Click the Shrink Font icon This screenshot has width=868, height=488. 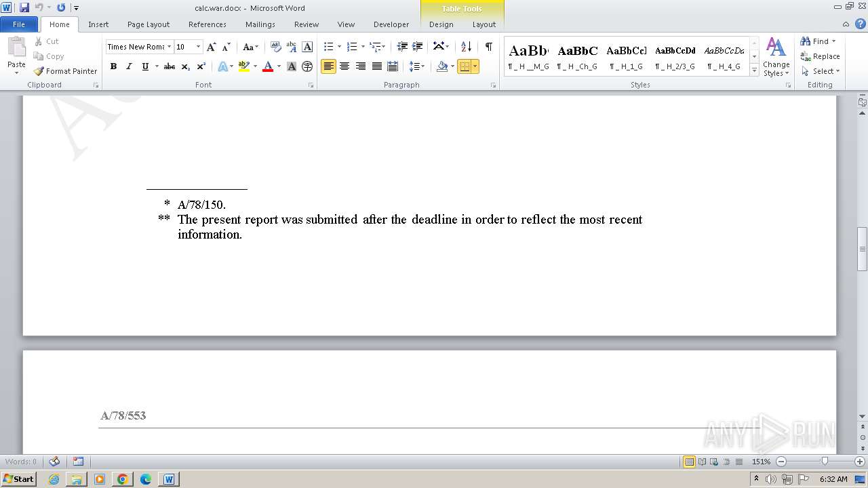pos(226,47)
